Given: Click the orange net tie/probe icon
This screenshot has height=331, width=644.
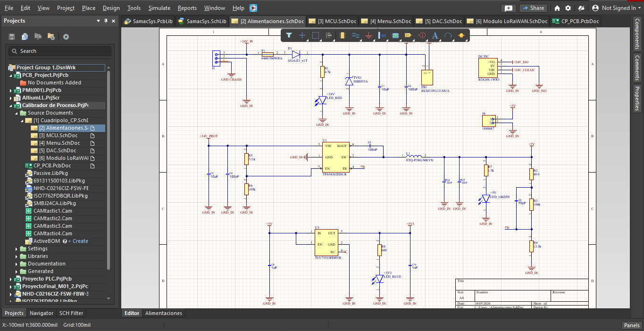Looking at the screenshot, I should (461, 35).
